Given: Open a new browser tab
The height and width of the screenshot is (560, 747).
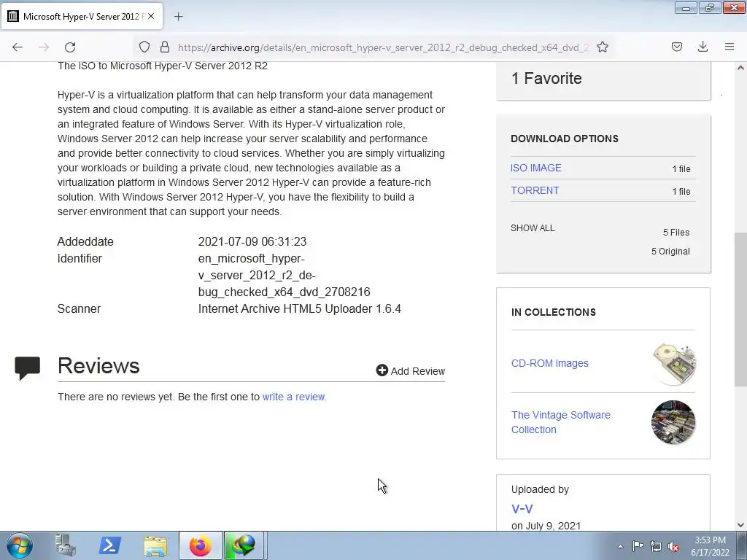Looking at the screenshot, I should tap(178, 17).
